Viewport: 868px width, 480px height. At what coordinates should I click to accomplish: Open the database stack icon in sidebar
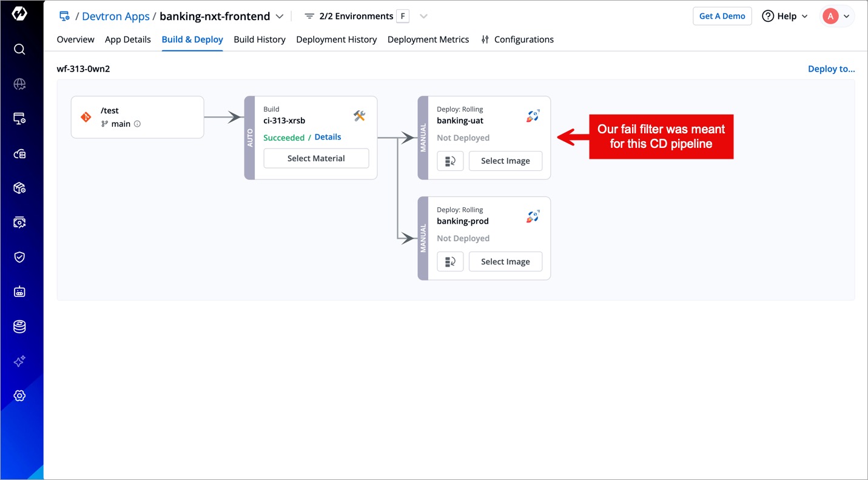coord(19,327)
